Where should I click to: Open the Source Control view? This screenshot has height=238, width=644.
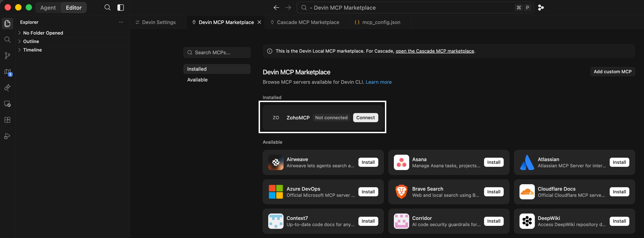pos(8,56)
